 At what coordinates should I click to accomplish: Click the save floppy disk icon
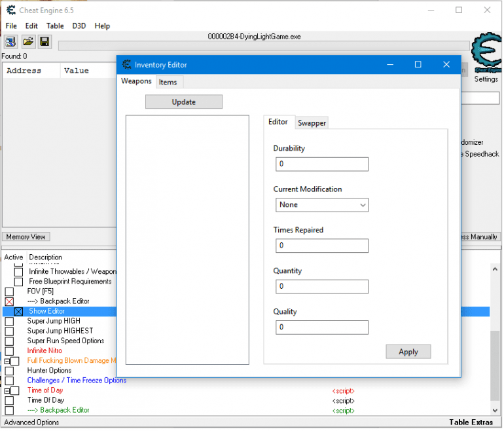click(x=45, y=42)
